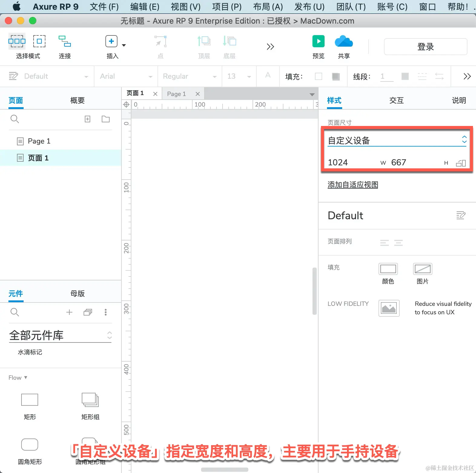Search widgets with the magnifier icon

coord(15,312)
